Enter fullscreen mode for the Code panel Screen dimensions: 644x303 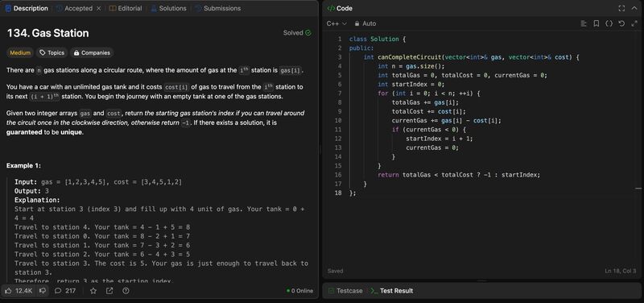click(621, 8)
